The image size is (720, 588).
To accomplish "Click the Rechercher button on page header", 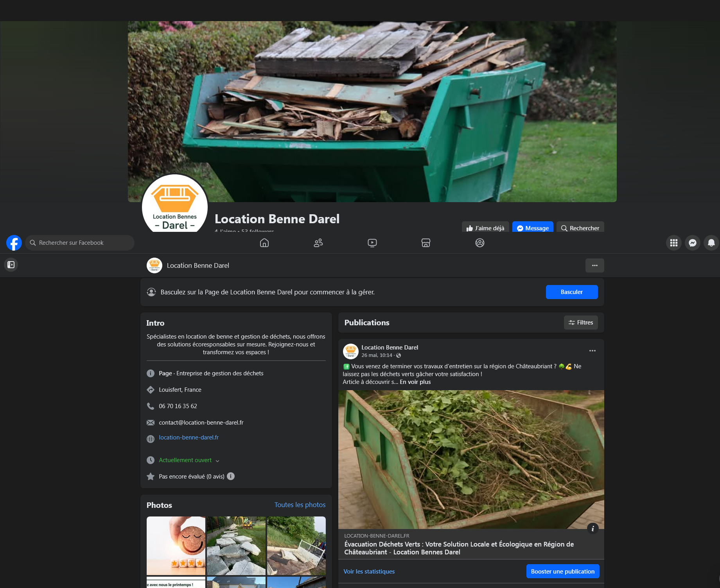I will click(580, 227).
